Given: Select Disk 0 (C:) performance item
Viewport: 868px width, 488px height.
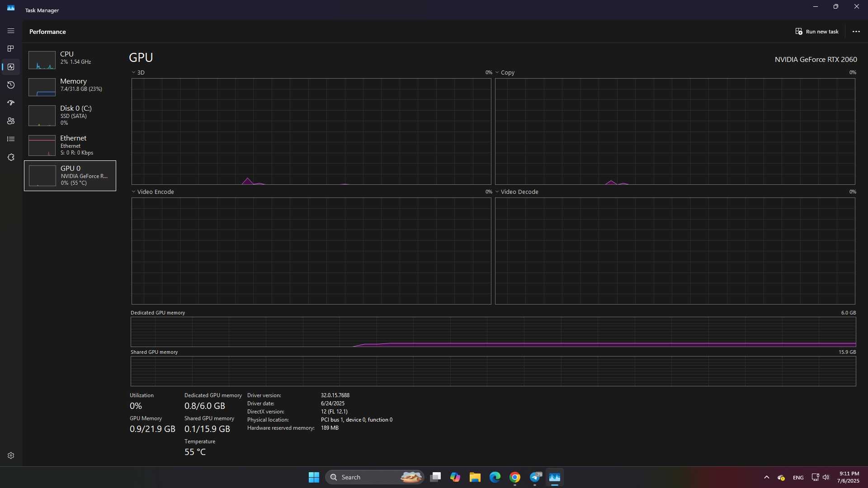Looking at the screenshot, I should coord(70,115).
